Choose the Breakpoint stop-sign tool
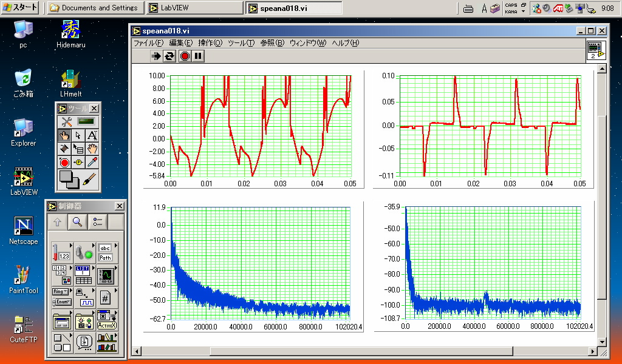The image size is (622, 364). tap(64, 163)
